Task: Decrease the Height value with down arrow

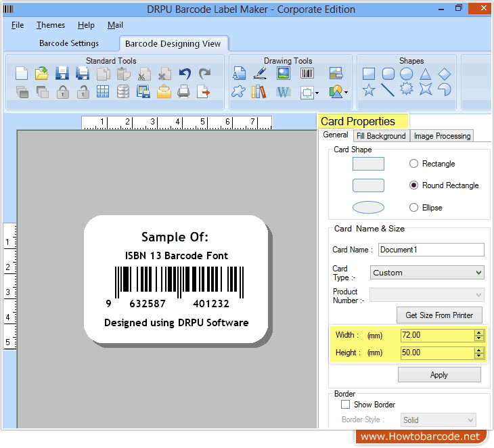Action: pos(479,355)
